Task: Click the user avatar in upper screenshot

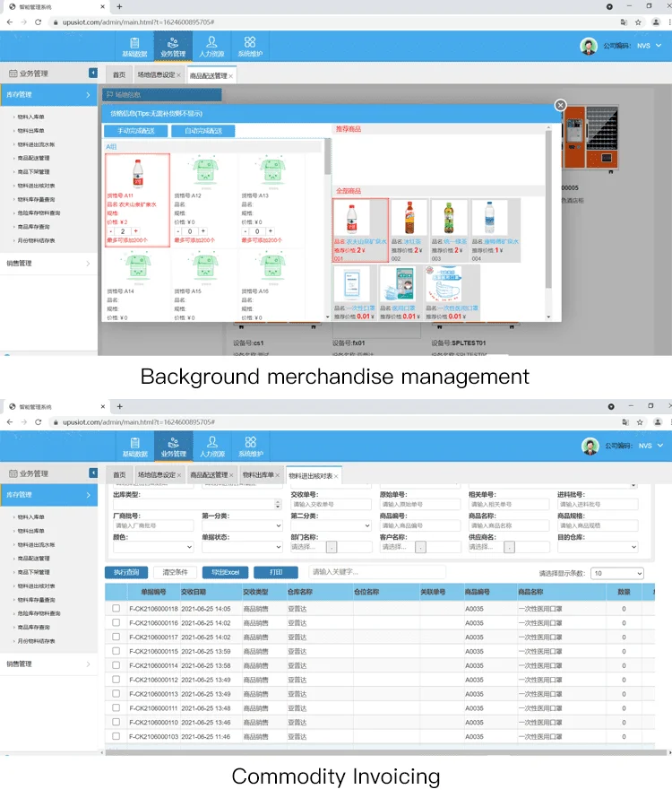Action: click(x=588, y=46)
